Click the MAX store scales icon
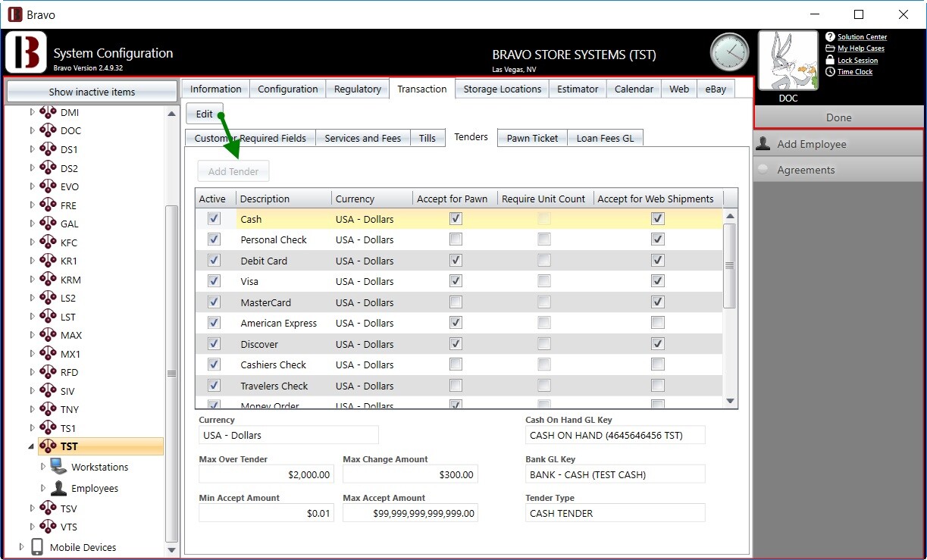The height and width of the screenshot is (560, 927). point(48,335)
